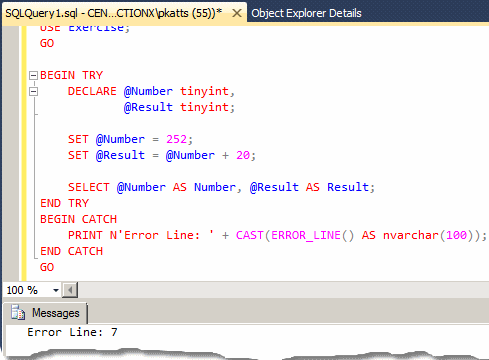Collapse the BEGIN TRY code block

pyautogui.click(x=33, y=75)
